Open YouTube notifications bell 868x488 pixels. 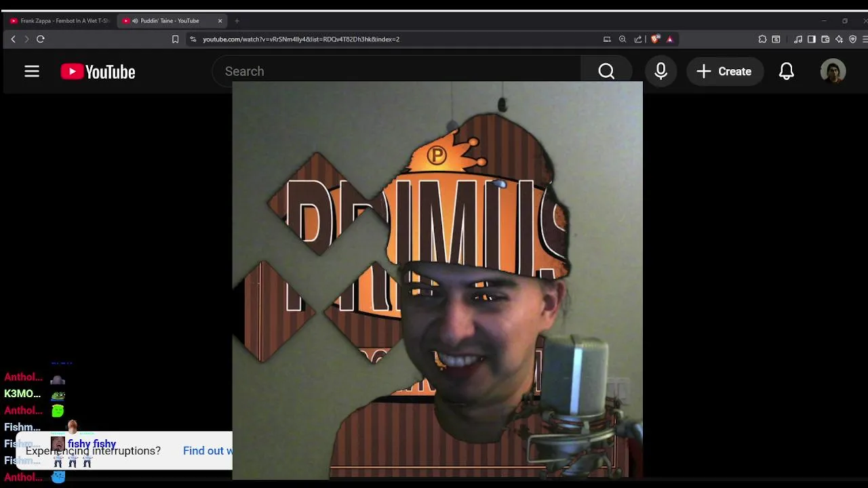point(787,71)
